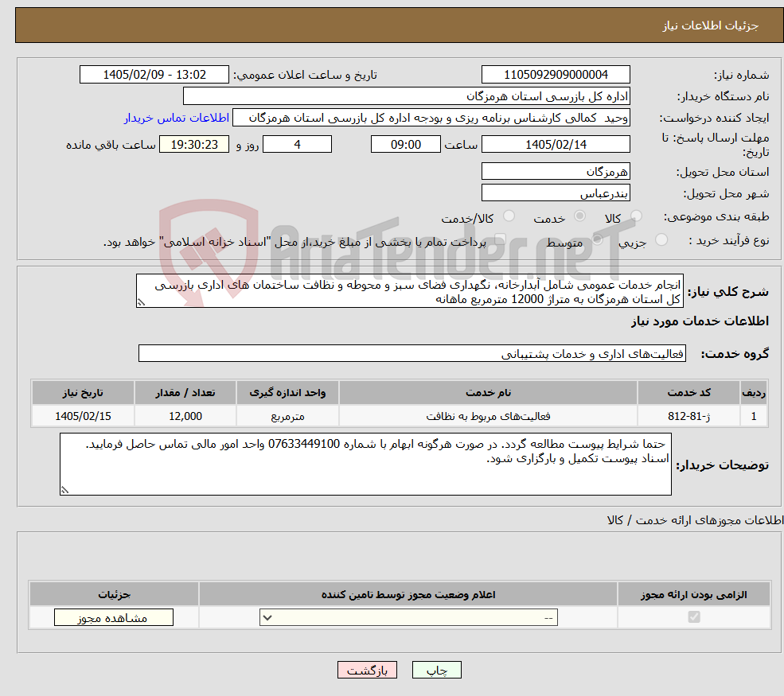Click the Islamic treasury payment note text
784x696 pixels.
[x=295, y=242]
